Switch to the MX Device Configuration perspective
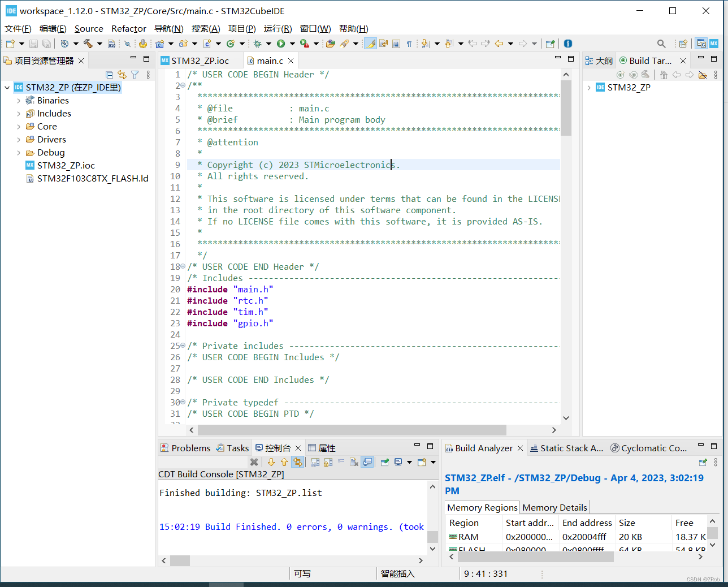This screenshot has height=587, width=728. [x=714, y=44]
